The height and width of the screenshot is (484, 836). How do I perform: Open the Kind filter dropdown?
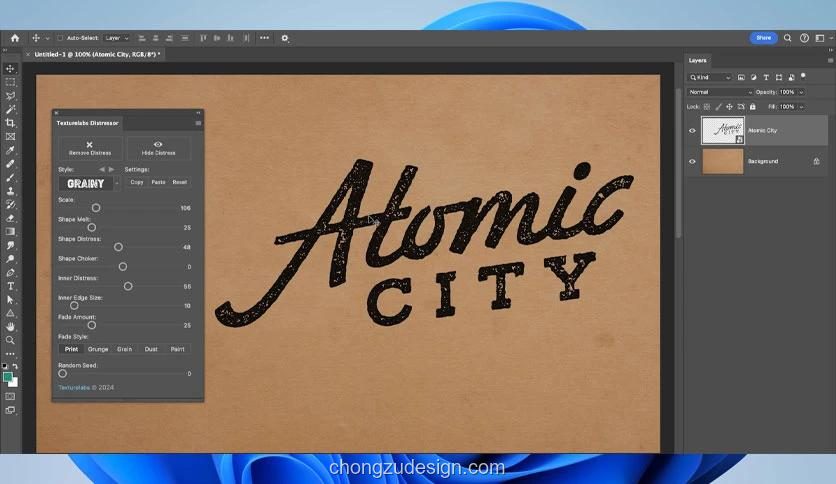pos(710,77)
